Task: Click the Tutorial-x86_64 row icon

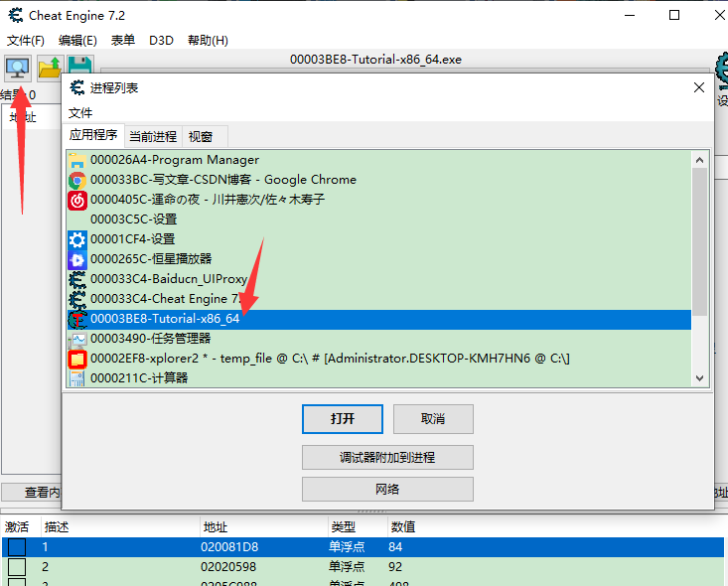Action: tap(77, 320)
